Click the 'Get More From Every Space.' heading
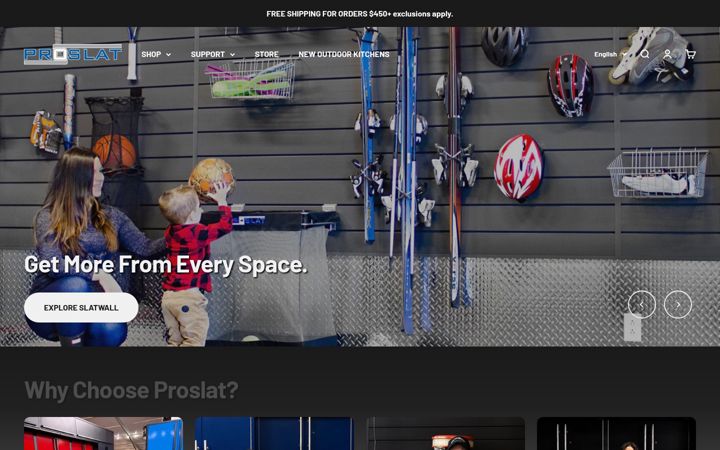Viewport: 720px width, 450px height. coord(165,265)
